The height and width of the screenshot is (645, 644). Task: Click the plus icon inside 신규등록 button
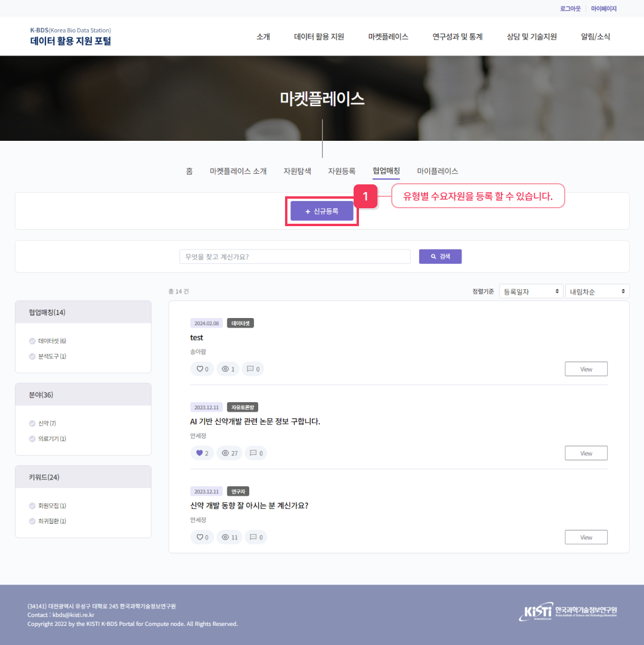308,211
